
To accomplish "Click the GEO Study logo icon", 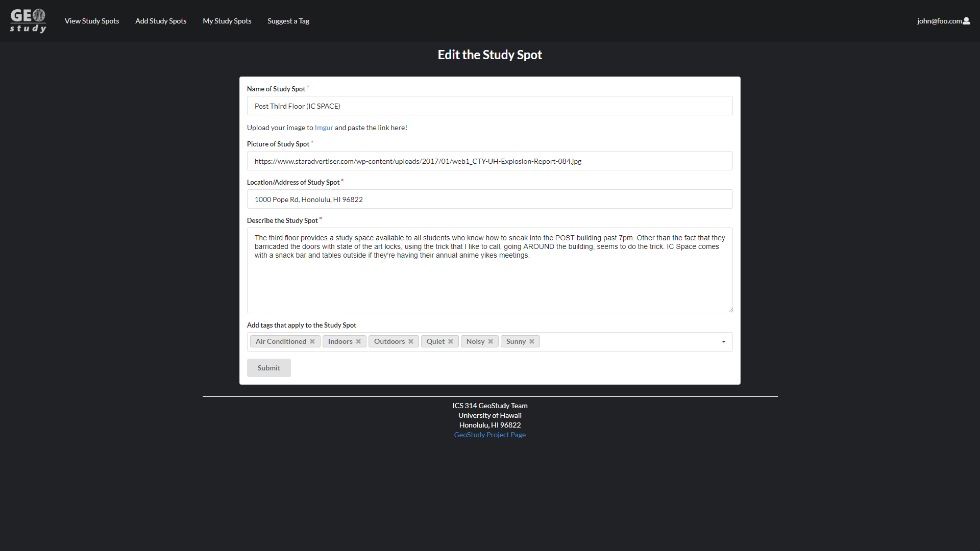I will coord(28,20).
